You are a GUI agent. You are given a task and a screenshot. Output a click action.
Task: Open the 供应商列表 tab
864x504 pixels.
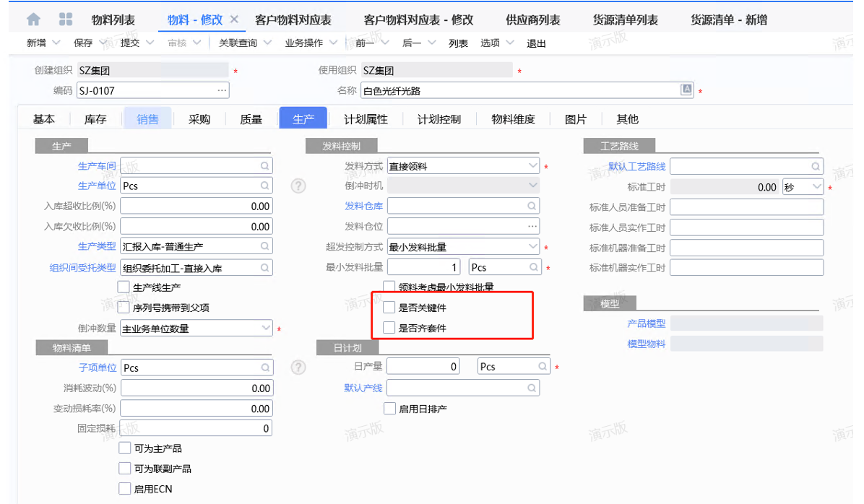tap(533, 20)
